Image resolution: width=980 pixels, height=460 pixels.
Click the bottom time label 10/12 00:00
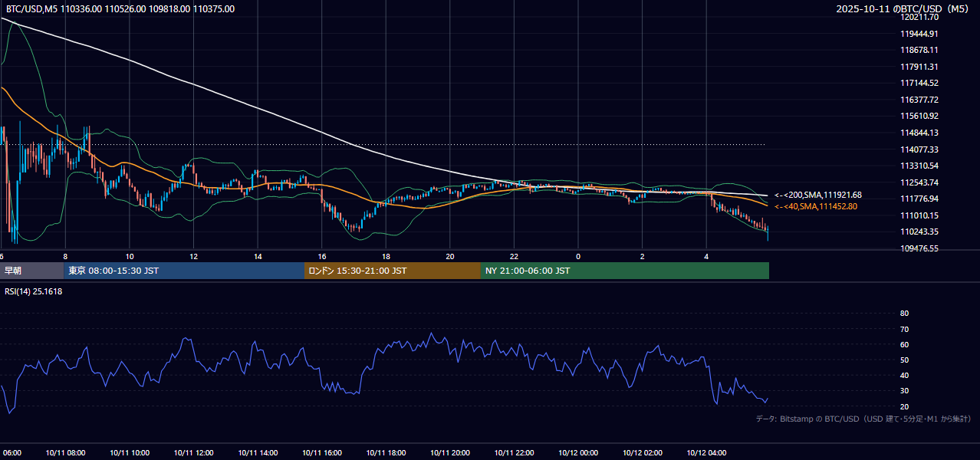pos(578,453)
